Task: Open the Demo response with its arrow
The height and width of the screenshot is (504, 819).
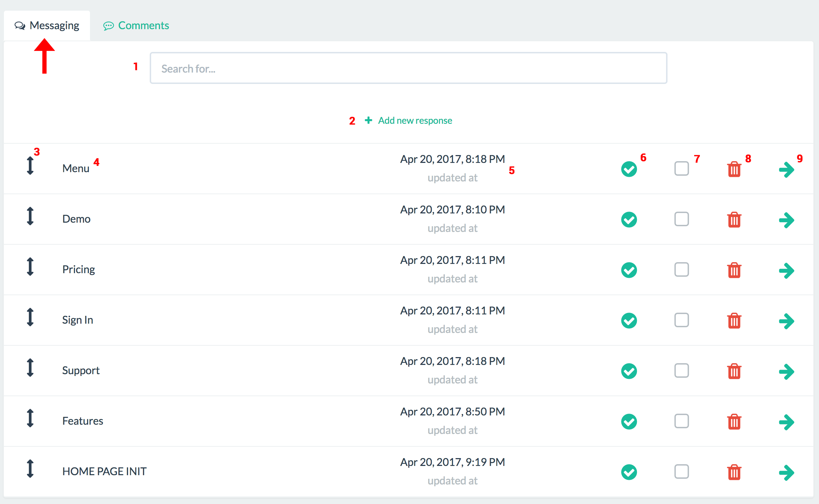Action: 786,220
